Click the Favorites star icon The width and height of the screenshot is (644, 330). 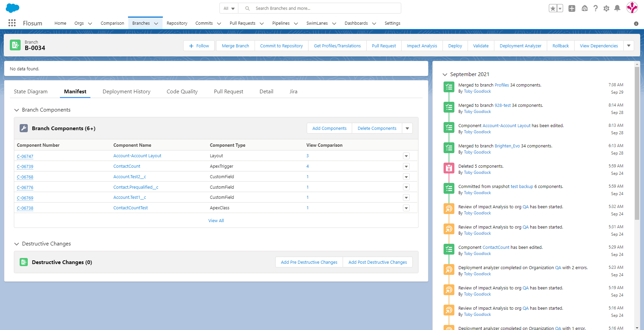pyautogui.click(x=553, y=8)
